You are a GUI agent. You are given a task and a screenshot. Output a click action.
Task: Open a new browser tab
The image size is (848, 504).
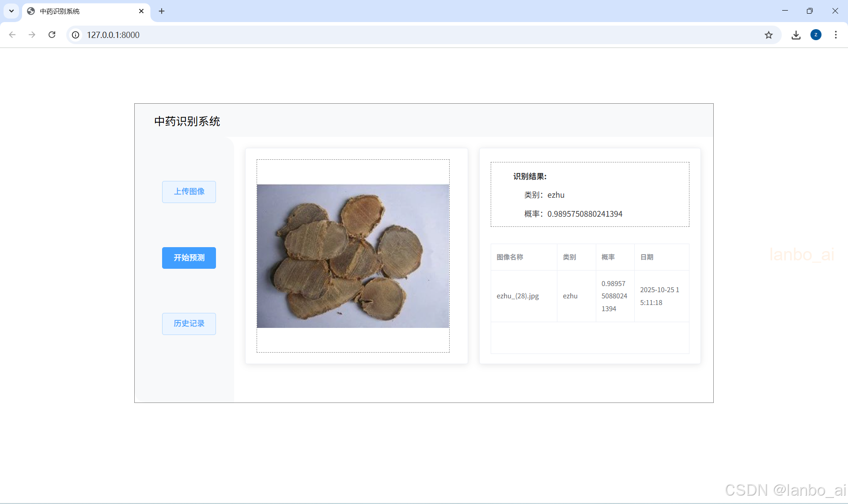tap(162, 11)
